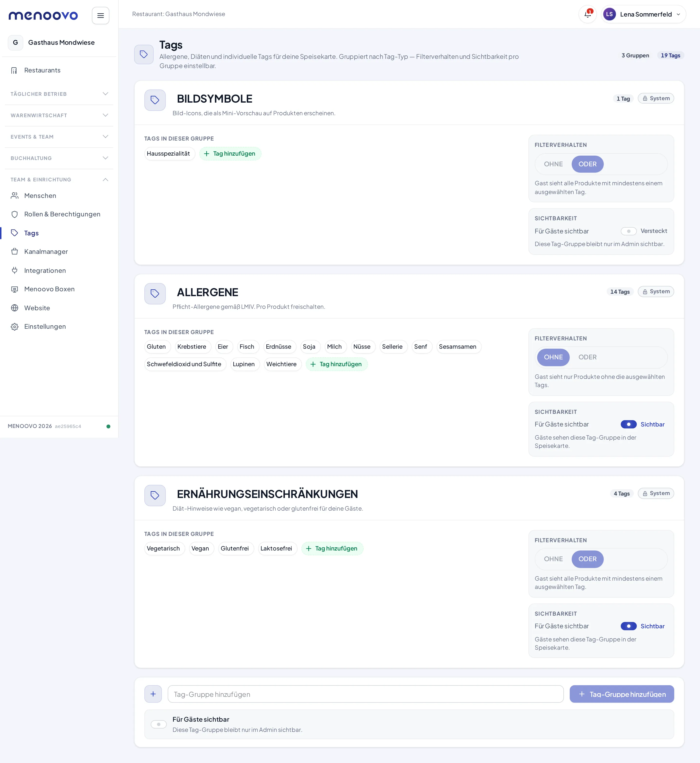Viewport: 700px width, 763px height.
Task: Click the Tag-Gruppe hinzufügen submit button
Action: click(x=621, y=694)
